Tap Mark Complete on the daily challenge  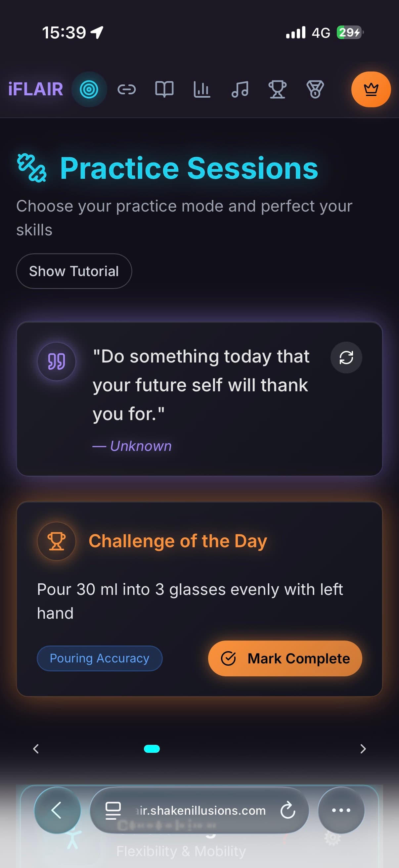(x=285, y=658)
